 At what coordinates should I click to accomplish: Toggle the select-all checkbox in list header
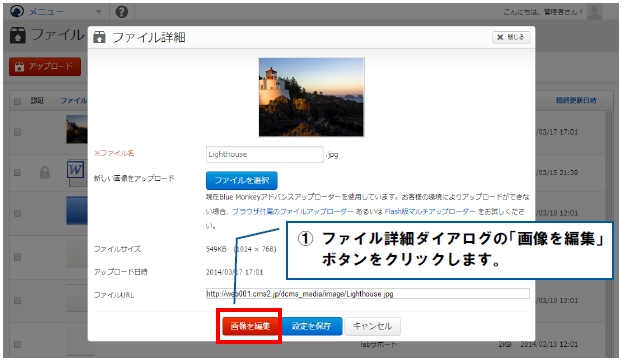pyautogui.click(x=17, y=102)
